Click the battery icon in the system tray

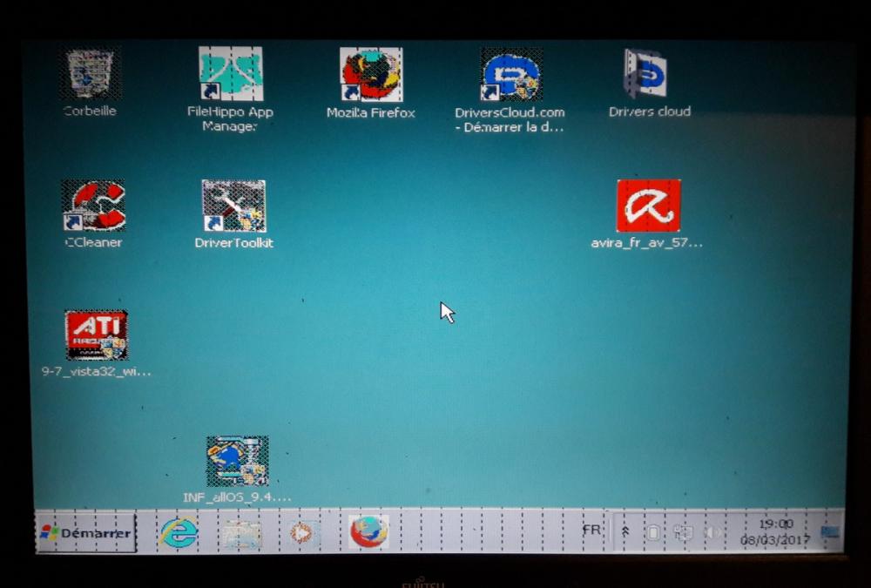coord(654,532)
